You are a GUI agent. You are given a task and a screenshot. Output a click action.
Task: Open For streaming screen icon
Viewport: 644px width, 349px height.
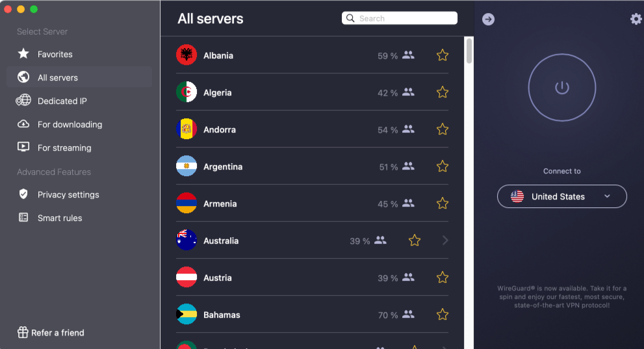pos(23,147)
